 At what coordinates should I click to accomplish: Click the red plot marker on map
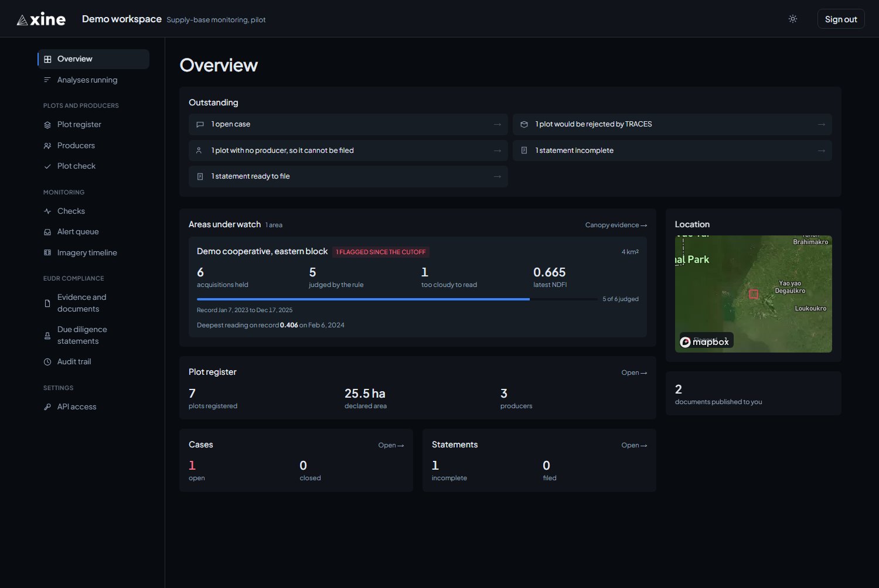[x=754, y=294]
